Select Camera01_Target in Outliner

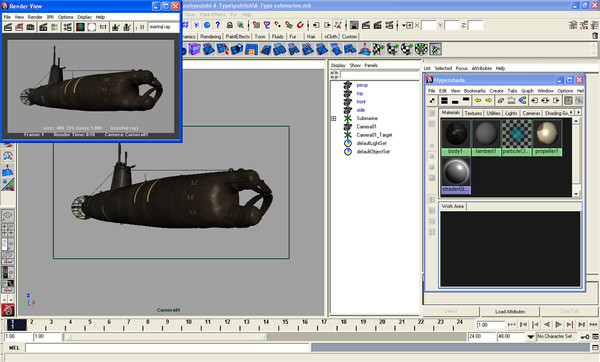point(374,135)
